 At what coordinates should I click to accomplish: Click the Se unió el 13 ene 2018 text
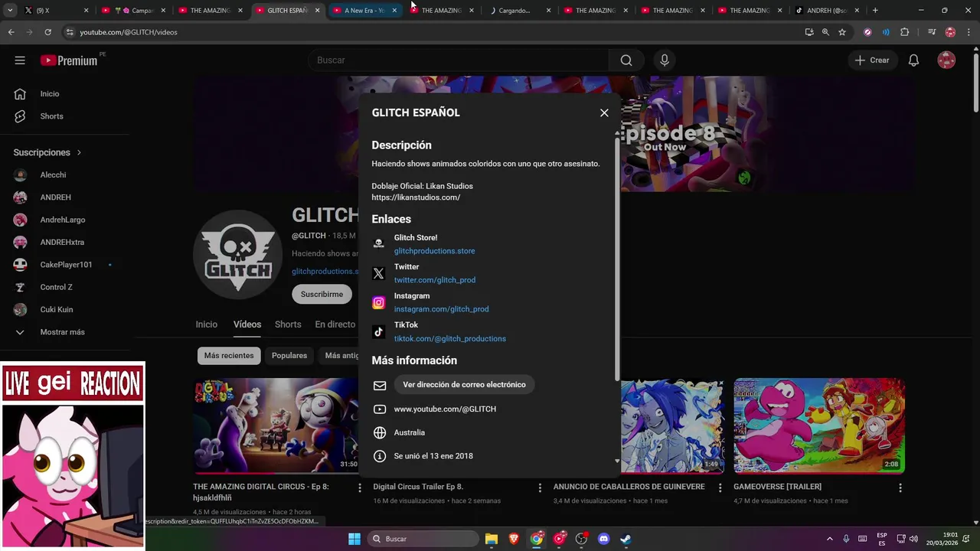[x=433, y=456]
